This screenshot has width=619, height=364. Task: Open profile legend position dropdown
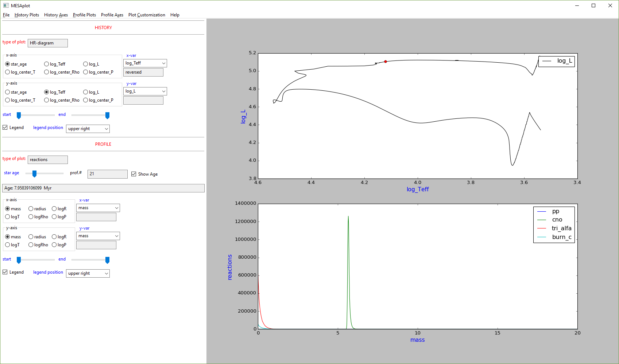[x=88, y=273]
